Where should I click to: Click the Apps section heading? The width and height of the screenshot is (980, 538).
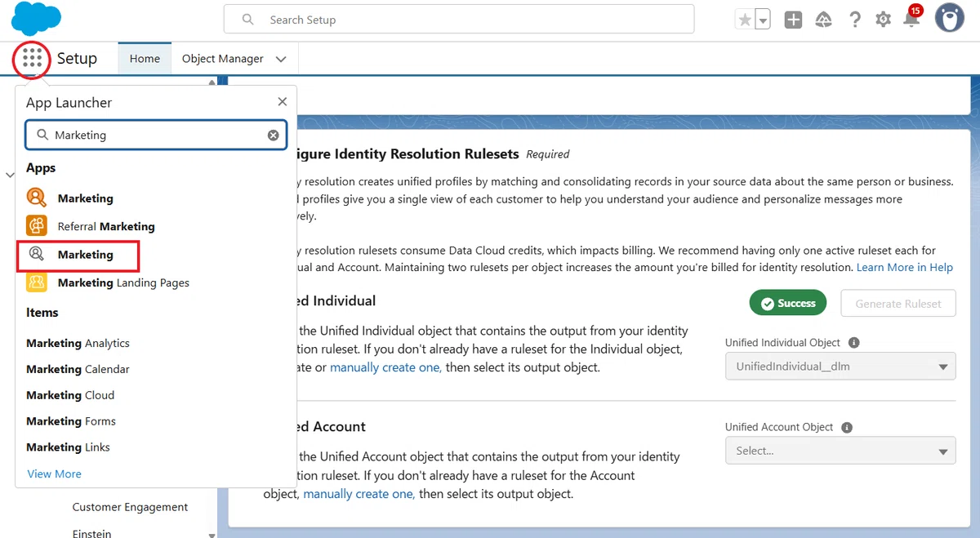point(41,167)
